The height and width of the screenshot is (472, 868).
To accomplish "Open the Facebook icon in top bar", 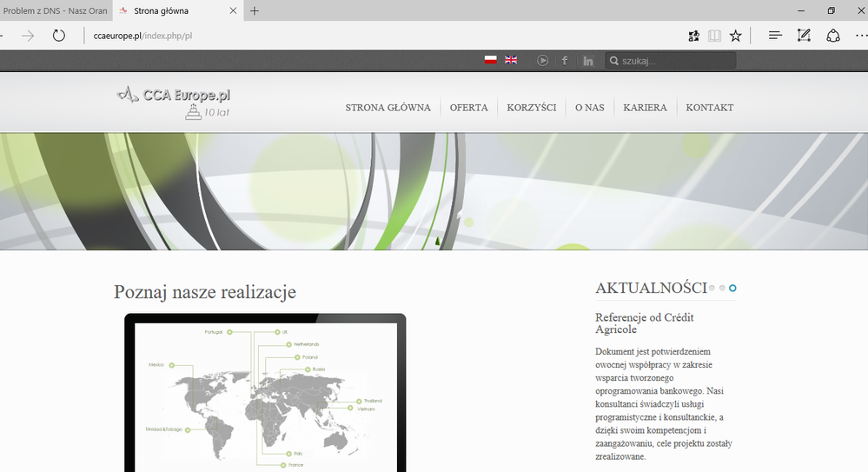I will (x=565, y=61).
